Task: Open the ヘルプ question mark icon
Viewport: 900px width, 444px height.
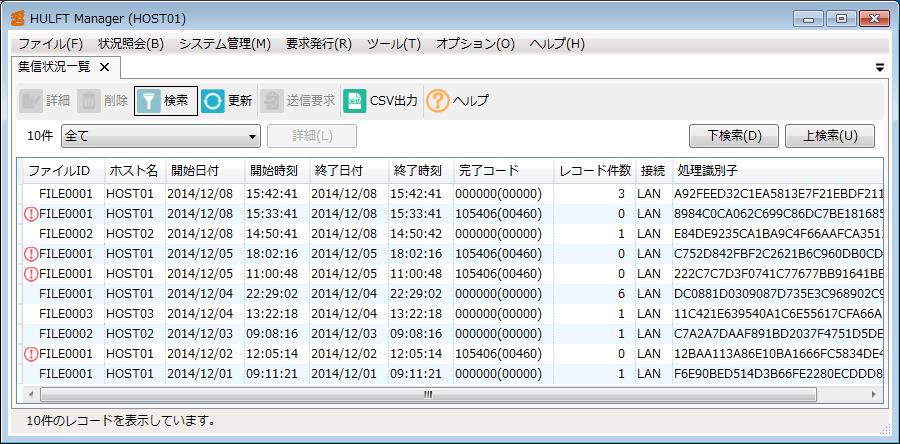Action: [x=438, y=101]
